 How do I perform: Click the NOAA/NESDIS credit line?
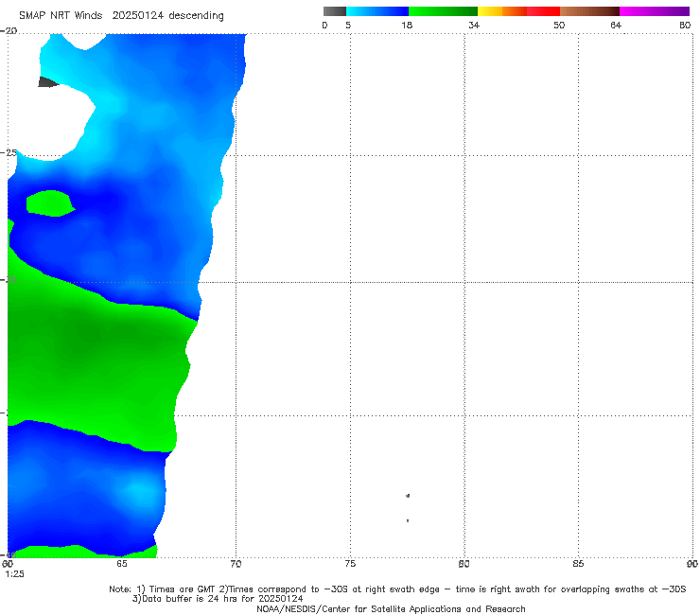[x=391, y=609]
